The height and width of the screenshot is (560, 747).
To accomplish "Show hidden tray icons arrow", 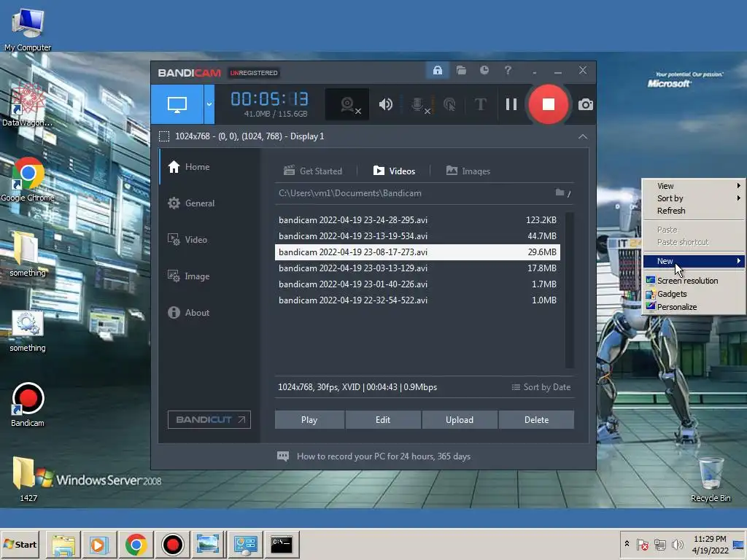I will pyautogui.click(x=627, y=544).
